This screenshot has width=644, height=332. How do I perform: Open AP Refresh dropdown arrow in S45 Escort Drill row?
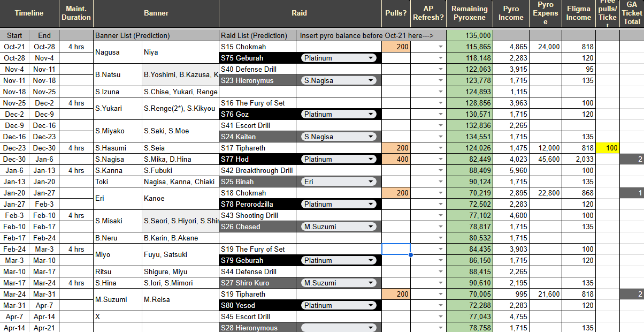pyautogui.click(x=441, y=316)
